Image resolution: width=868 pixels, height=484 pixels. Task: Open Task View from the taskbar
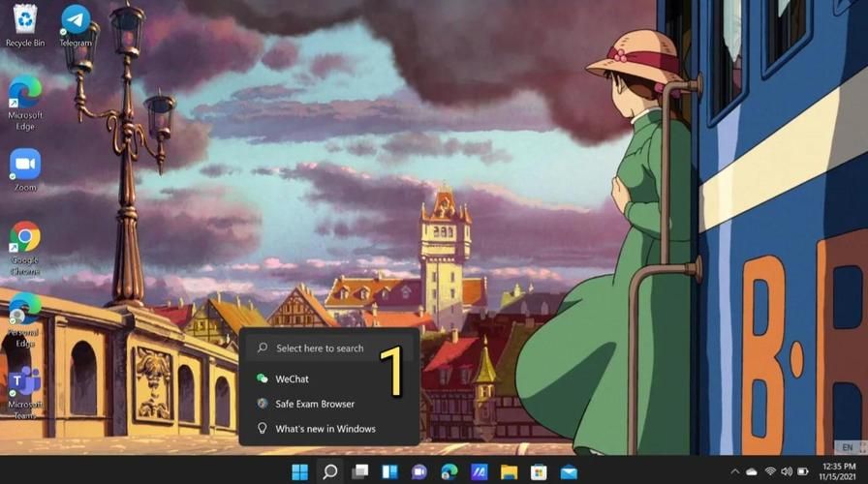pos(359,471)
